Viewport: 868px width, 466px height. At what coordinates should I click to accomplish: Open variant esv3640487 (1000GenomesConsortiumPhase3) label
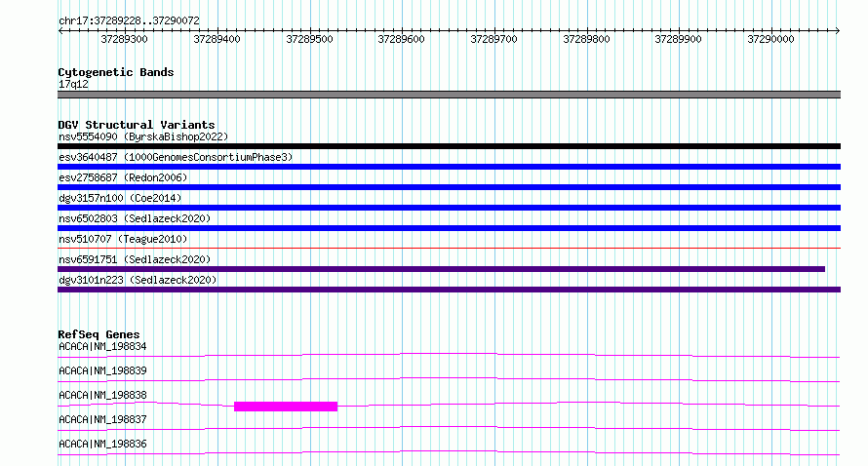(176, 157)
